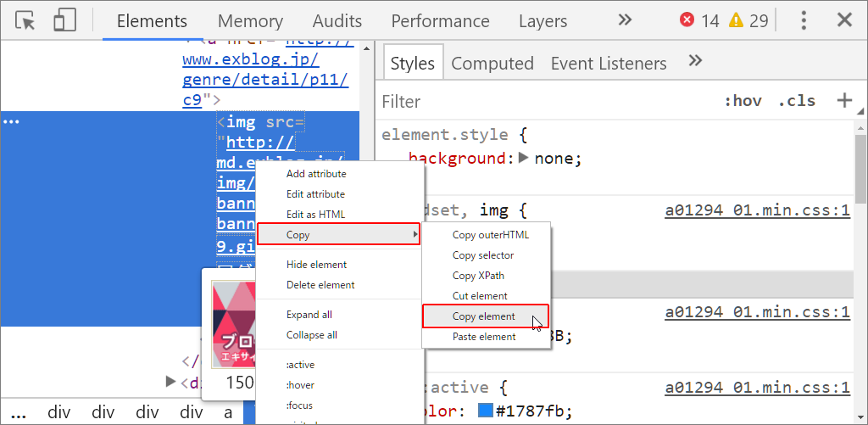Show more sidebar tabs next to Event Listeners
868x425 pixels.
point(695,60)
